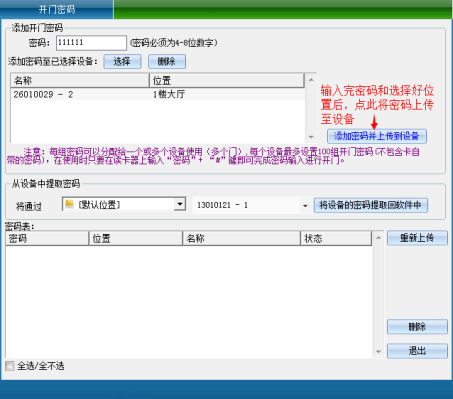This screenshot has width=453, height=399.
Task: Click the 重新上传 button
Action: [417, 238]
